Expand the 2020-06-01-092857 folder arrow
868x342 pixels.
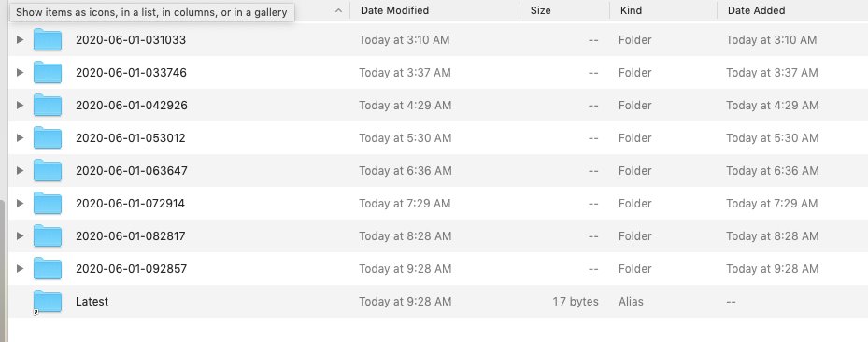pyautogui.click(x=20, y=268)
